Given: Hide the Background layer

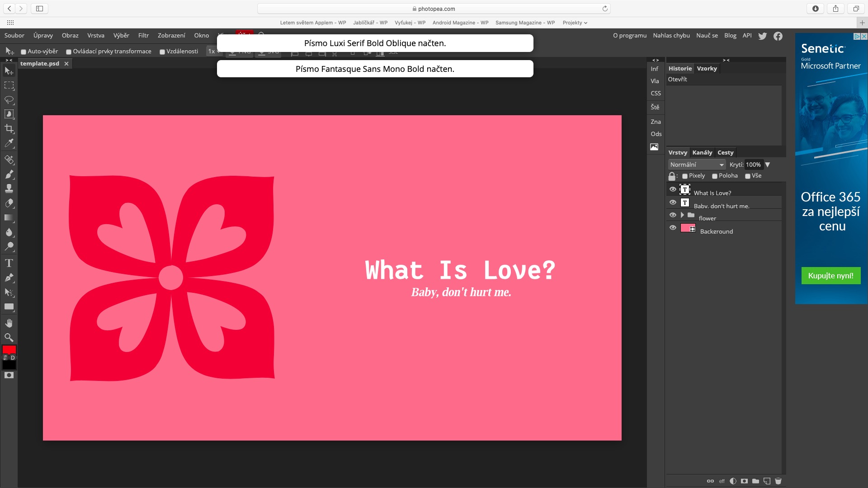Looking at the screenshot, I should pyautogui.click(x=673, y=228).
